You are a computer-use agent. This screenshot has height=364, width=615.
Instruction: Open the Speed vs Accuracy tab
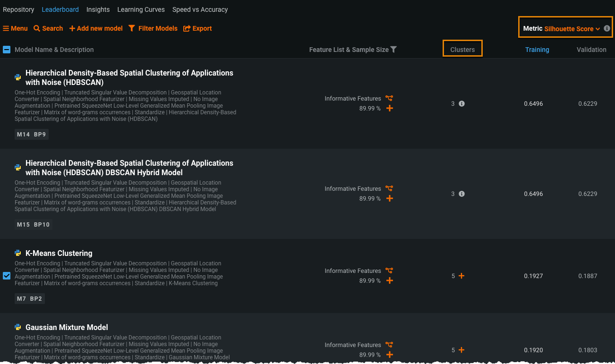200,9
